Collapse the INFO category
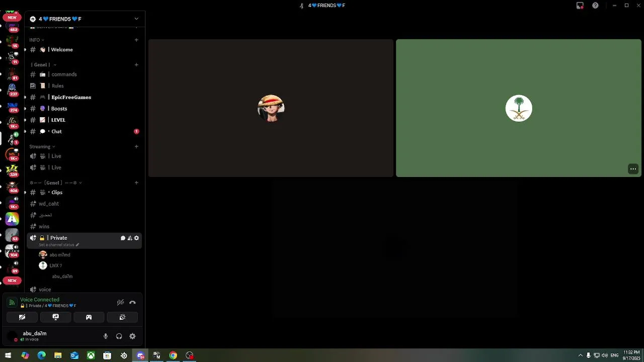Image resolution: width=644 pixels, height=362 pixels. coord(37,40)
